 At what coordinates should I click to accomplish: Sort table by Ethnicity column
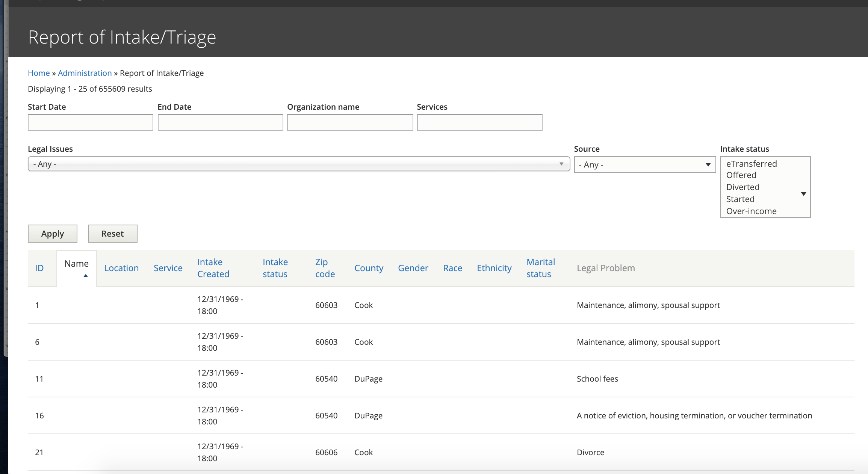494,268
